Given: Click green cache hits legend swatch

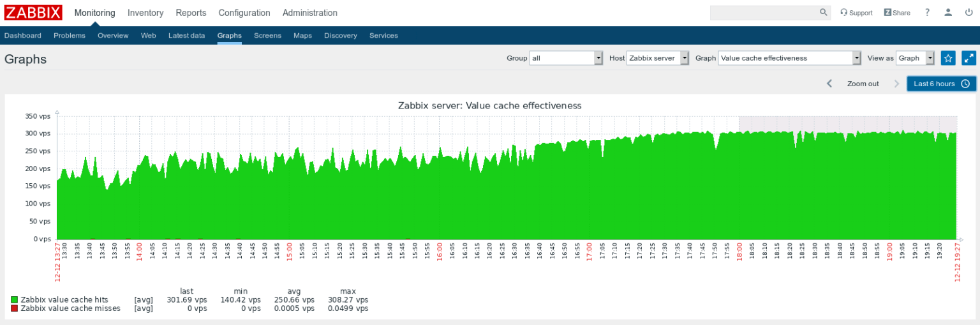Looking at the screenshot, I should click(15, 299).
